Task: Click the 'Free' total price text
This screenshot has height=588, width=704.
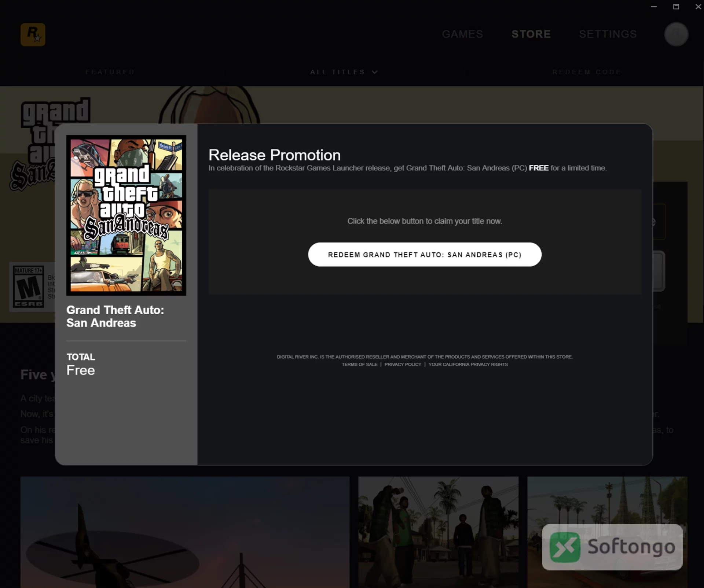Action: pos(81,370)
